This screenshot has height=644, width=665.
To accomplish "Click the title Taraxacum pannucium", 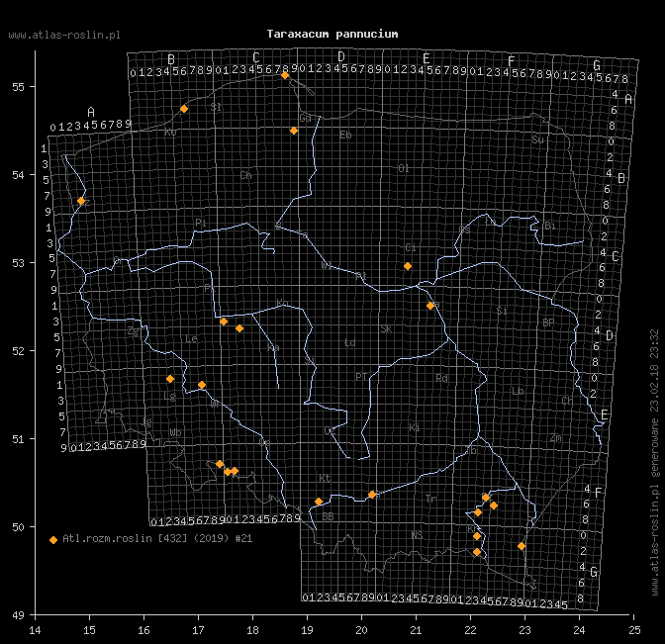I will pos(332,34).
